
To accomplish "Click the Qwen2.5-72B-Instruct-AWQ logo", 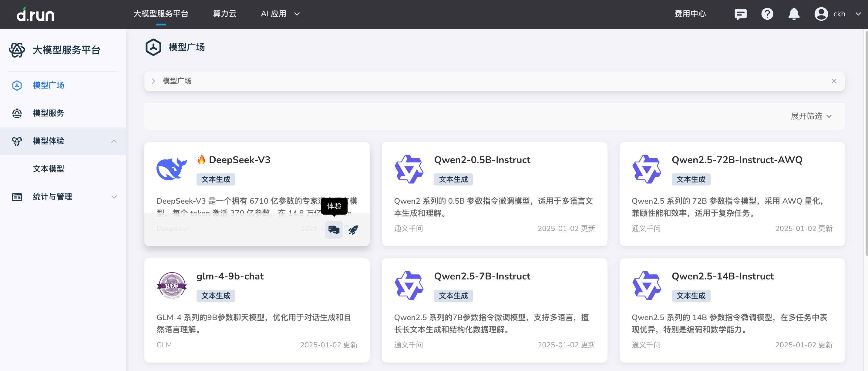I will 646,169.
